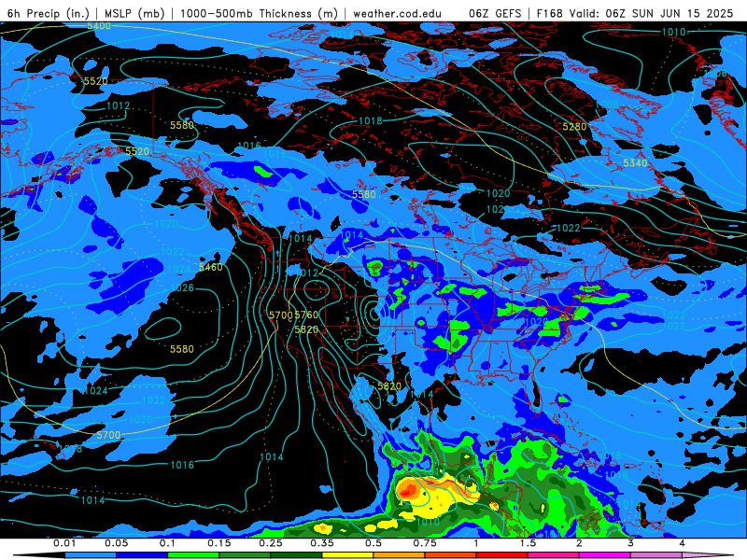Image resolution: width=747 pixels, height=560 pixels.
Task: Click the 0.35 legend value
Action: click(x=322, y=543)
